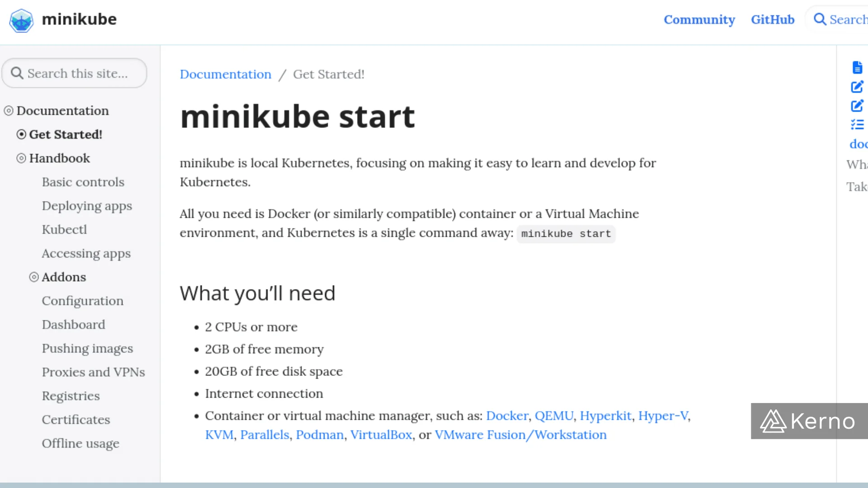
Task: Open the Dashboard sidebar entry
Action: point(73,324)
